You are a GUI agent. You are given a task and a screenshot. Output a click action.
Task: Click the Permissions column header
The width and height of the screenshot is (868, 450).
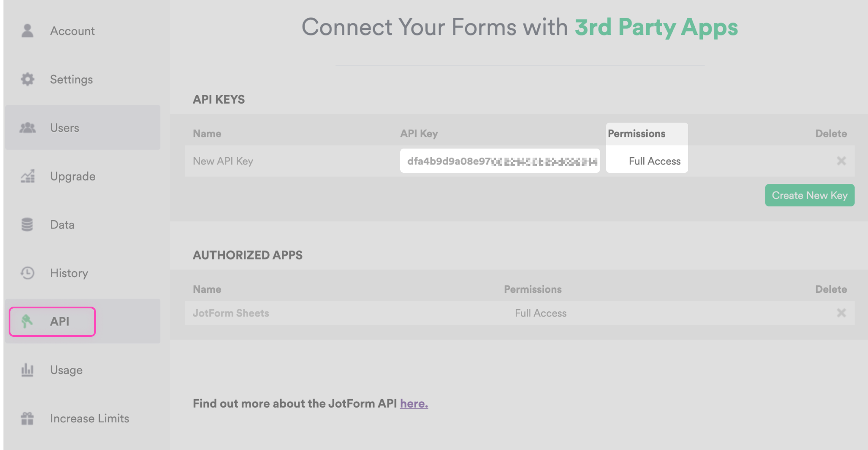[x=636, y=133]
